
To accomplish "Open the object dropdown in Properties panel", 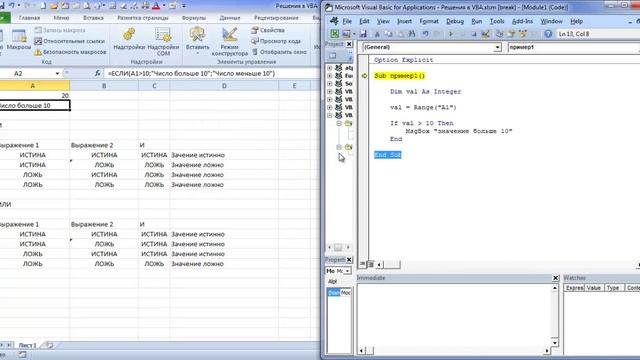I will coord(347,271).
